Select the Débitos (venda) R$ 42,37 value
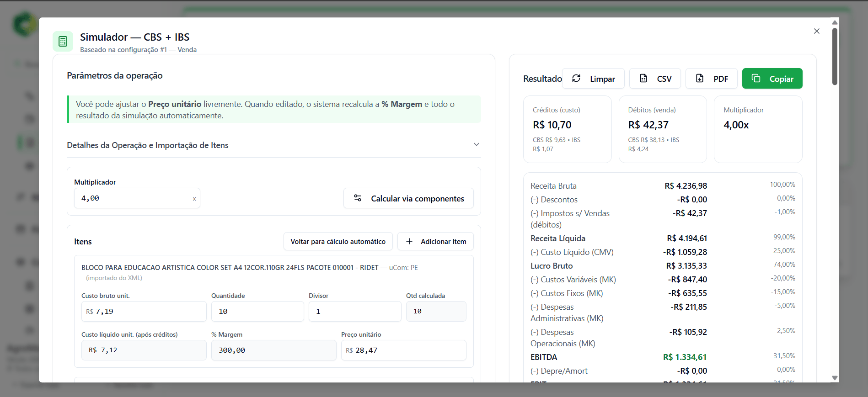Viewport: 868px width, 397px height. (x=648, y=125)
